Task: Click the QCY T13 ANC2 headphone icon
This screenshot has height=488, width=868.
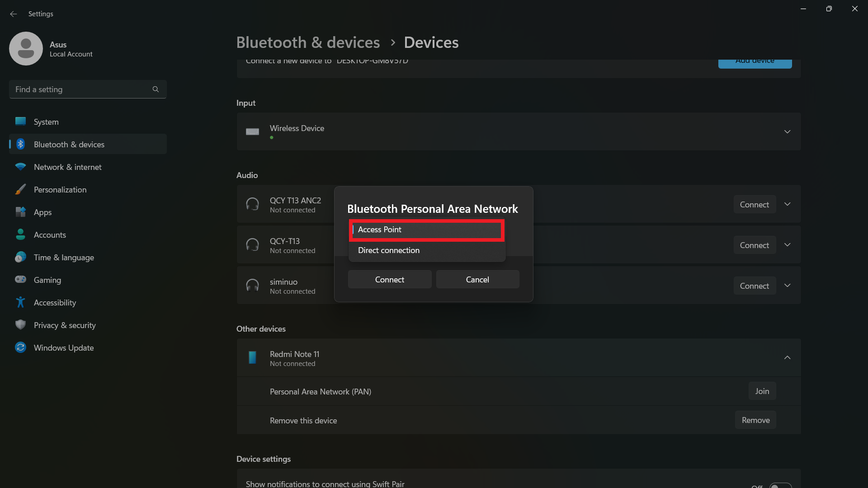Action: click(x=252, y=204)
